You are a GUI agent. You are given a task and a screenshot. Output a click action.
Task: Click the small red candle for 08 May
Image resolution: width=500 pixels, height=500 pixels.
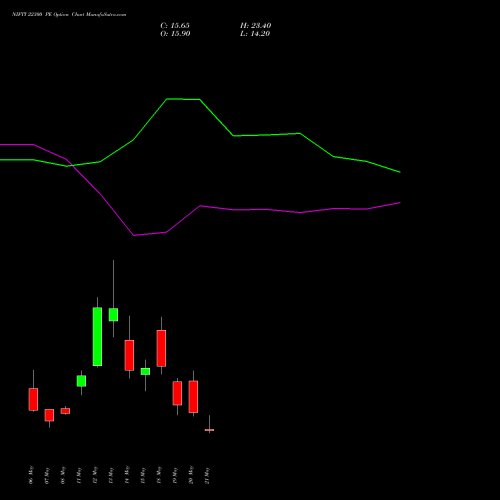[65, 411]
